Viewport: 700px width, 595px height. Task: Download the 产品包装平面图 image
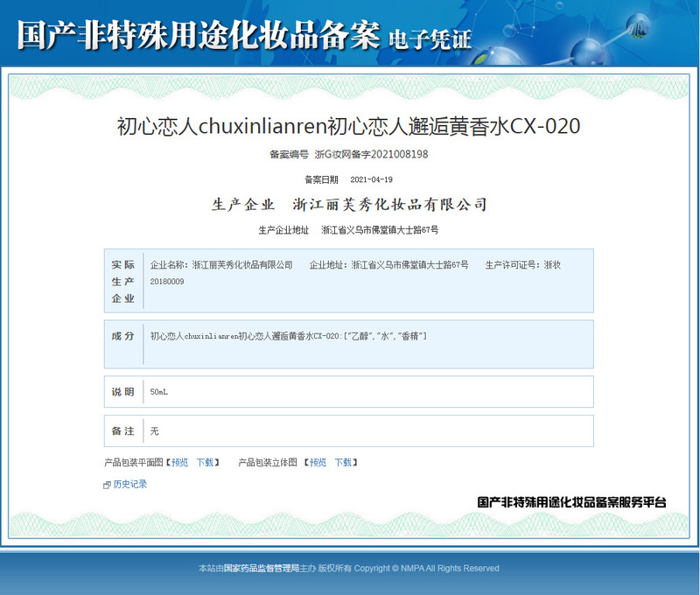coord(206,462)
